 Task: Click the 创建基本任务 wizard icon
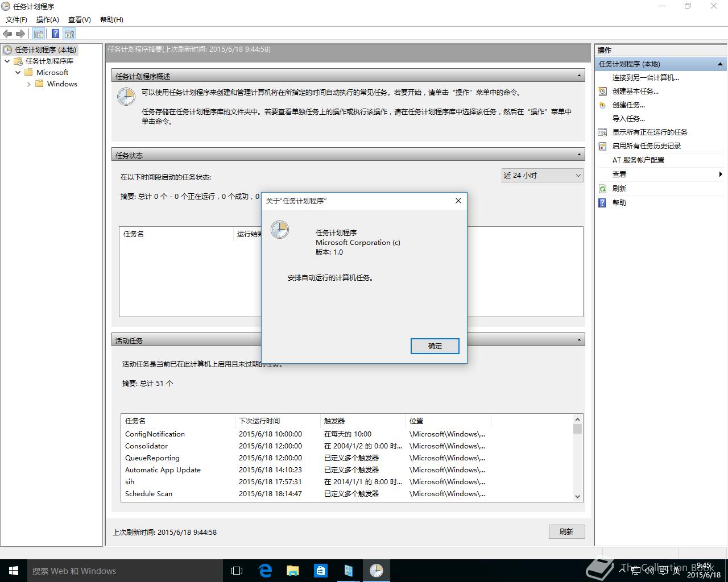(x=603, y=91)
